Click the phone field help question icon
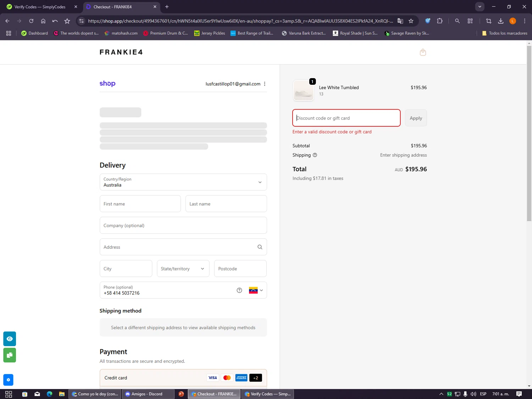The image size is (532, 399). point(239,290)
